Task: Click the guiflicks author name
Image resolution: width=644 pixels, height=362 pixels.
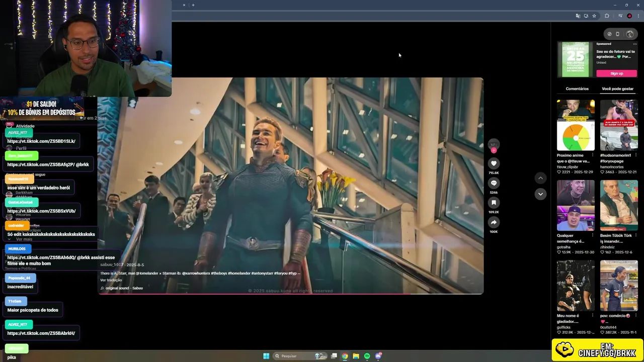Action: coord(564,327)
